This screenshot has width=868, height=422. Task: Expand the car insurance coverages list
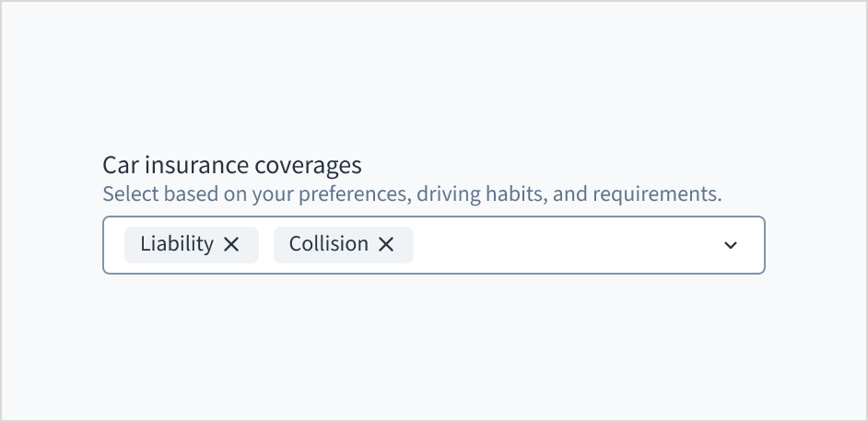click(x=731, y=245)
